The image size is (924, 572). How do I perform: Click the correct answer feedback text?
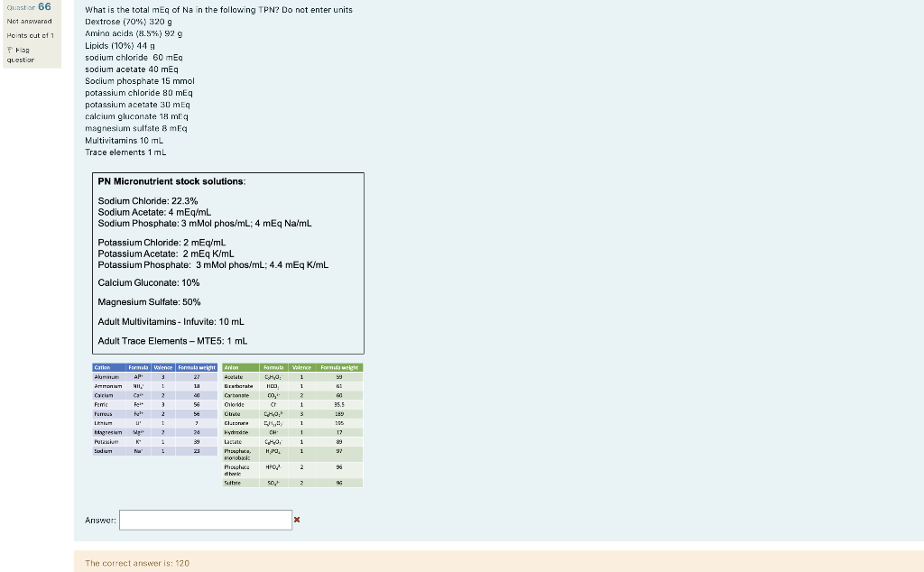137,563
